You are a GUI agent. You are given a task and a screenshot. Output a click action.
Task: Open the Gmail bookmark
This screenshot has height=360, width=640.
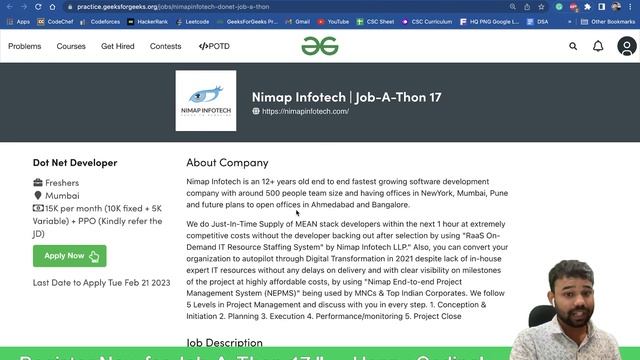click(298, 22)
